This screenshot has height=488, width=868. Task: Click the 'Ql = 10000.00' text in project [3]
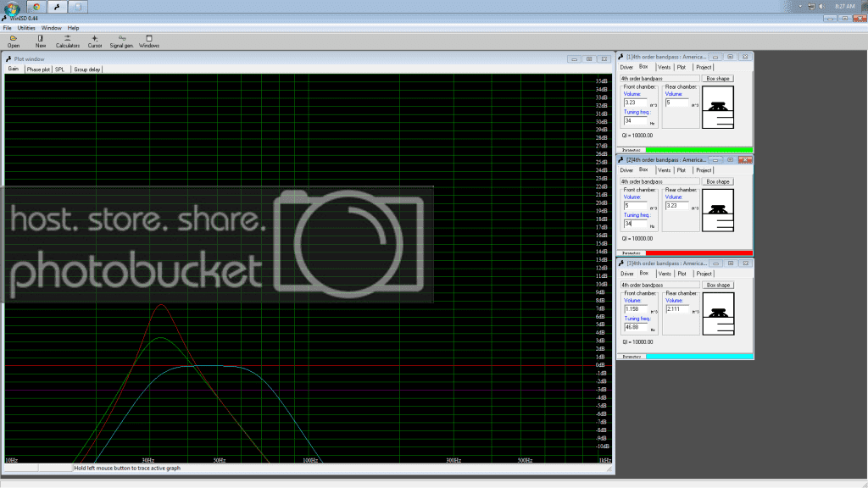[x=637, y=342]
